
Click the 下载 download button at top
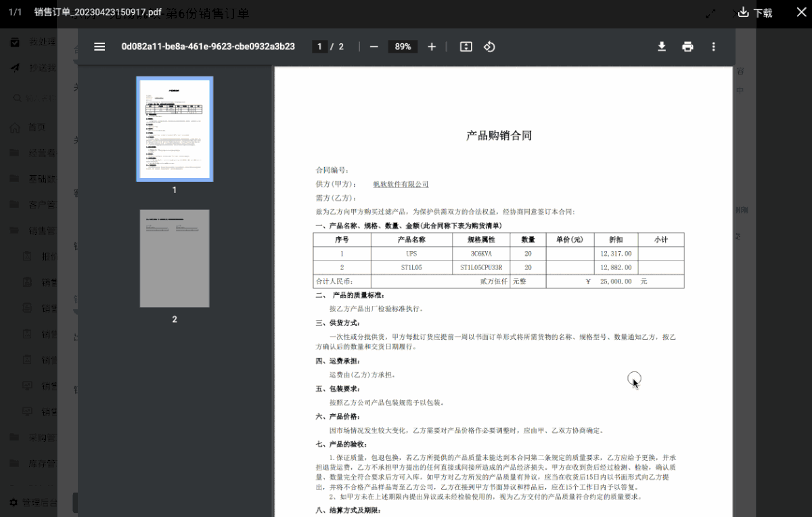[x=755, y=12]
